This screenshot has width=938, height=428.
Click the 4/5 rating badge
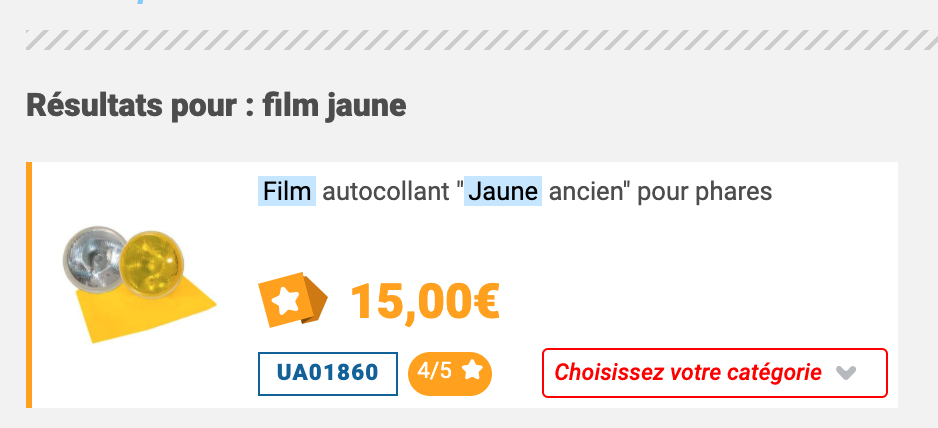coord(450,374)
